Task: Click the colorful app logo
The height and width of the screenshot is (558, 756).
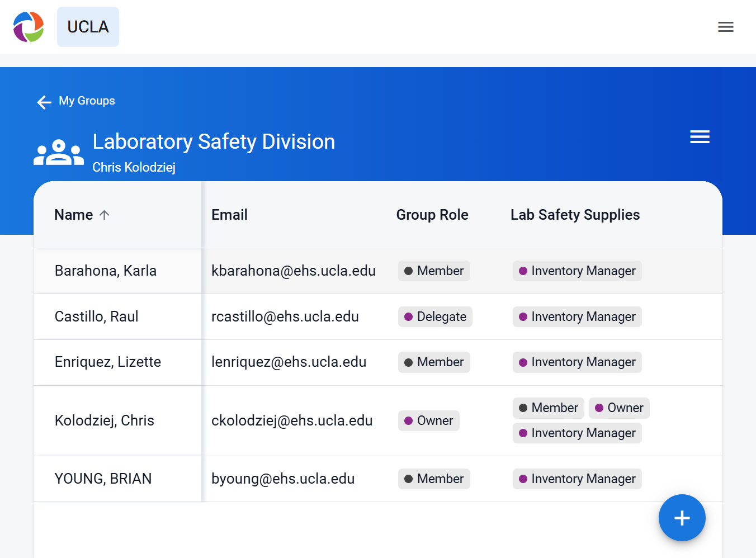Action: point(29,27)
